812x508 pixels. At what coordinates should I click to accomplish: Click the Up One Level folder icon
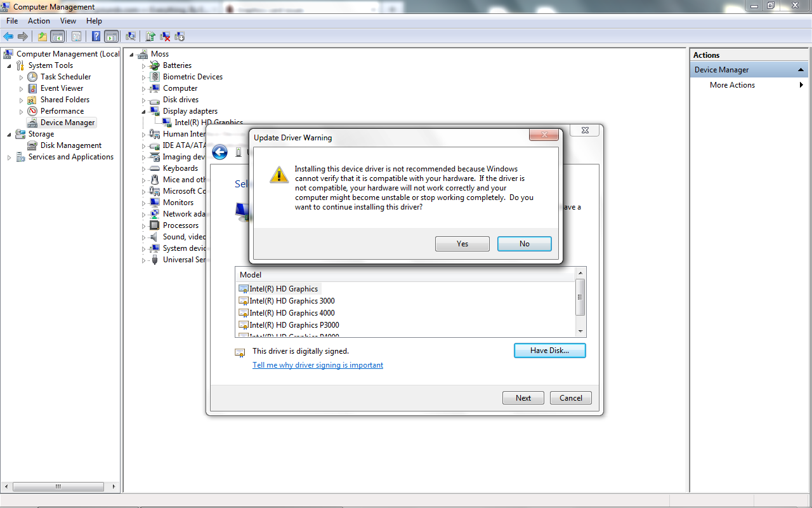(x=43, y=36)
